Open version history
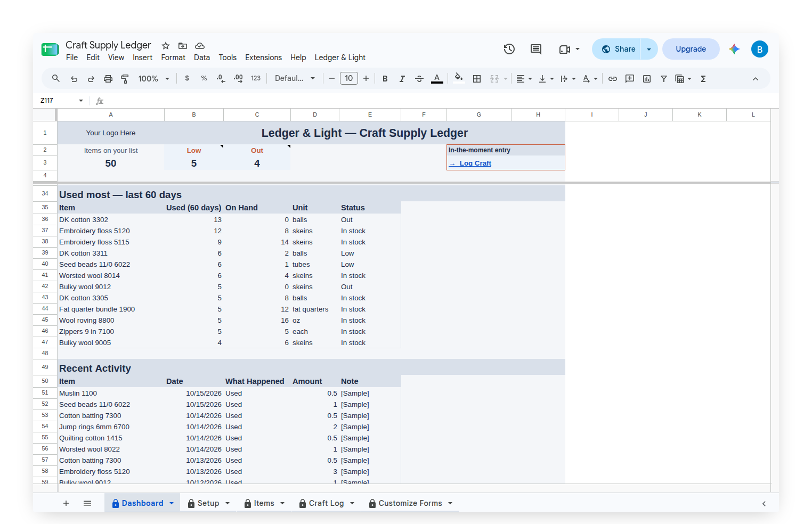Image resolution: width=812 pixels, height=524 pixels. click(509, 49)
